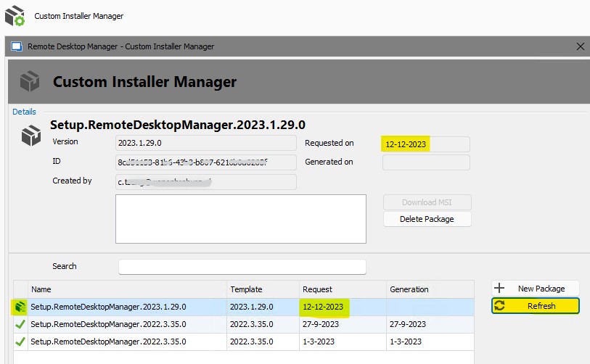Click the Created by field
The height and width of the screenshot is (364, 590).
[206, 182]
